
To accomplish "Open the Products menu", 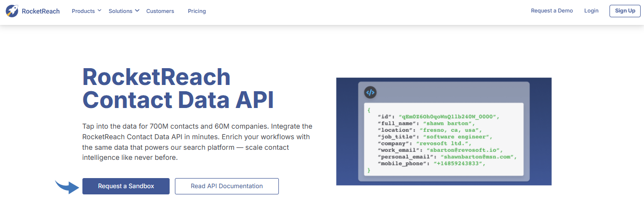I will 83,11.
